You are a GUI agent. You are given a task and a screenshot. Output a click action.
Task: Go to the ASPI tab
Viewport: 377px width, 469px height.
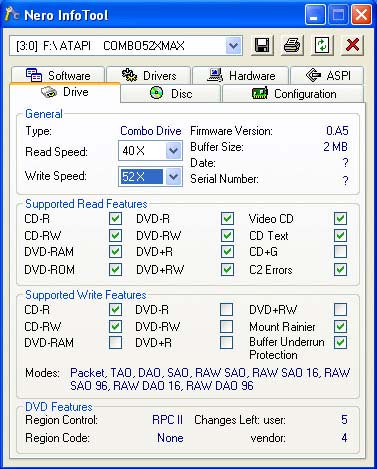pyautogui.click(x=327, y=75)
